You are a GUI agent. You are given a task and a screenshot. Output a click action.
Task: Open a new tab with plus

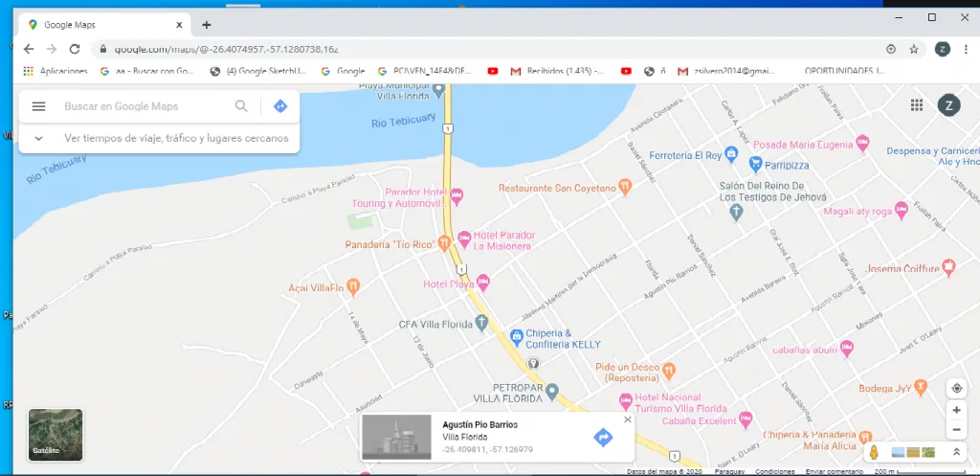tap(207, 25)
